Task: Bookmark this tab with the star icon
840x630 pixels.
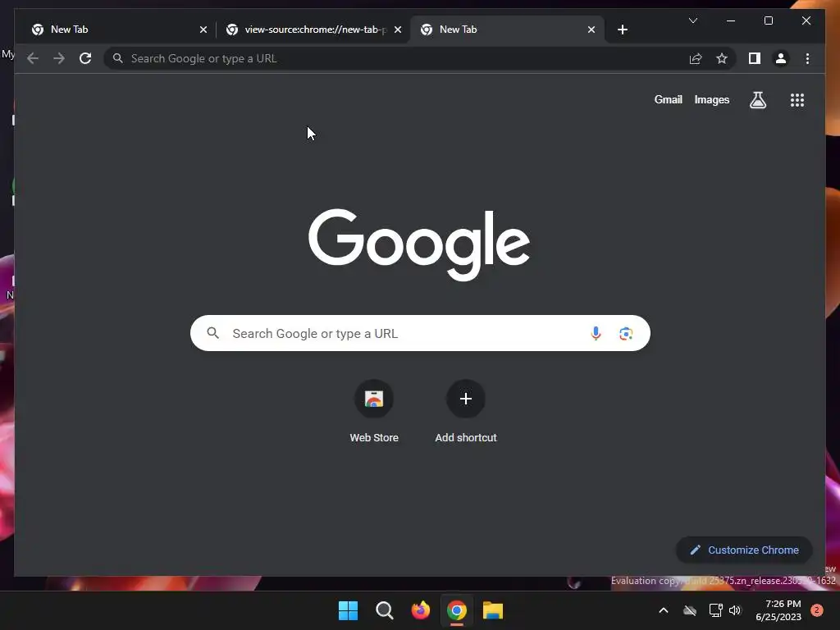Action: click(722, 58)
